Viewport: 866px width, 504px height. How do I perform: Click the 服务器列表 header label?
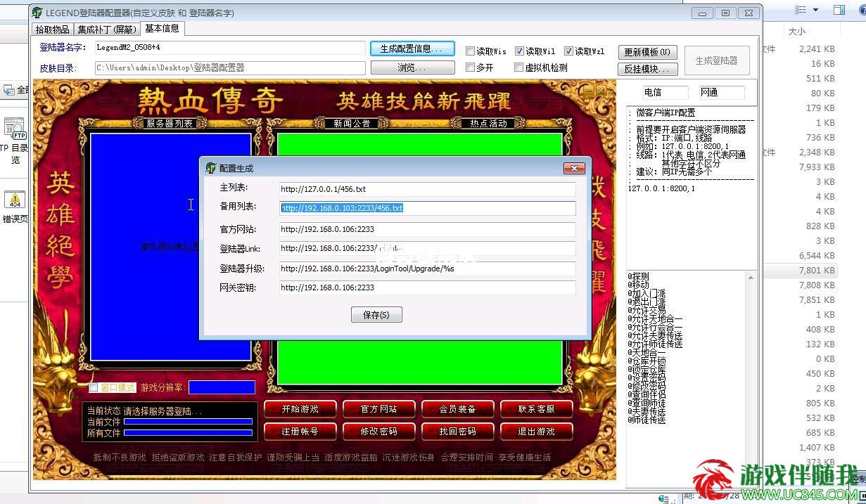click(x=170, y=124)
